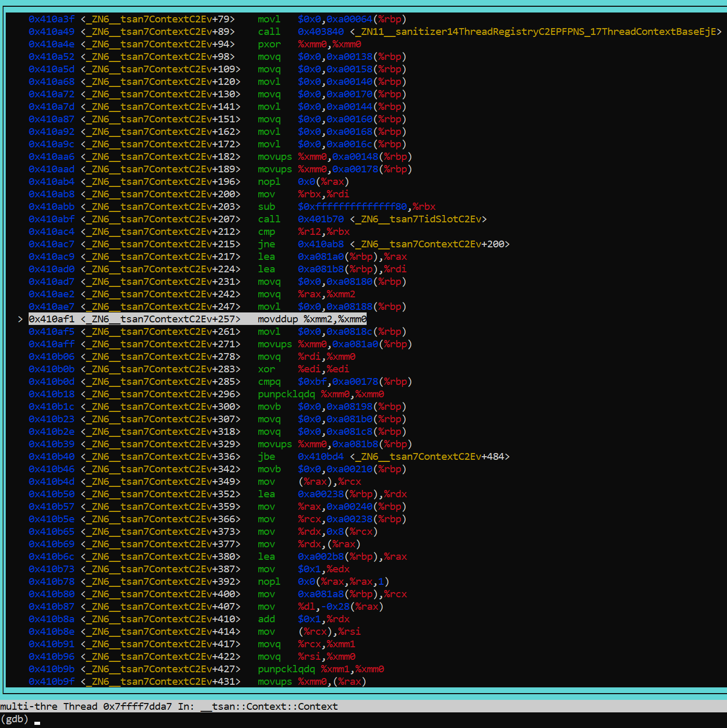Viewport: 727px width, 728px height.
Task: Click jne target 0x410ab8
Action: 321,244
